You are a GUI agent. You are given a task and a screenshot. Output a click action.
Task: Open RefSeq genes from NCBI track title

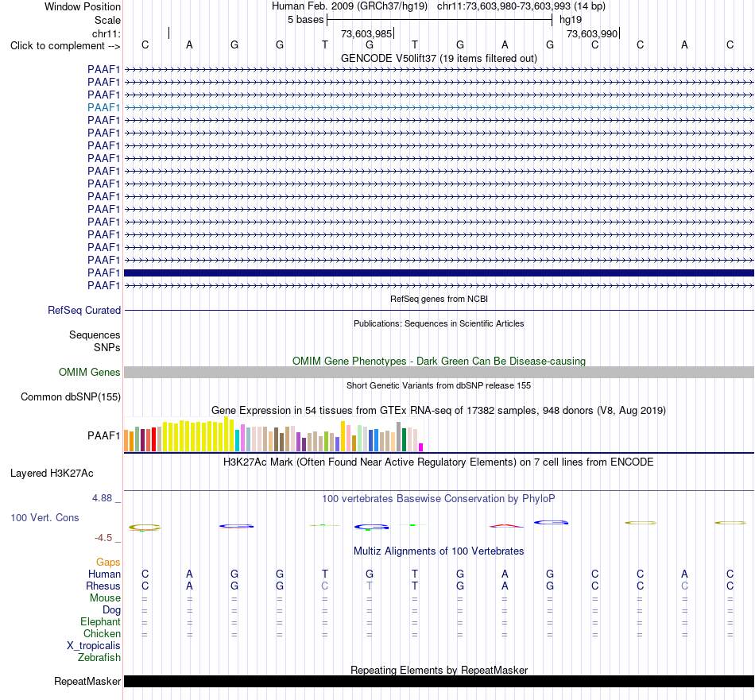439,299
